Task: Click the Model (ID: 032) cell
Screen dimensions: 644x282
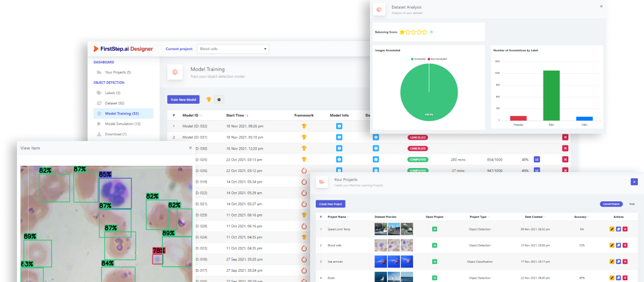Action: click(x=195, y=126)
